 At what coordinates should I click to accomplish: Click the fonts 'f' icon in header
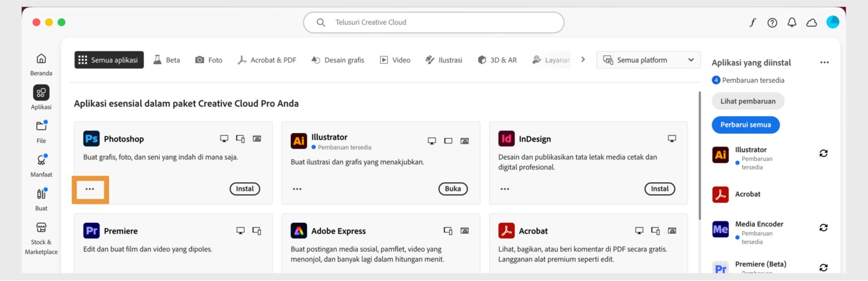click(x=753, y=22)
